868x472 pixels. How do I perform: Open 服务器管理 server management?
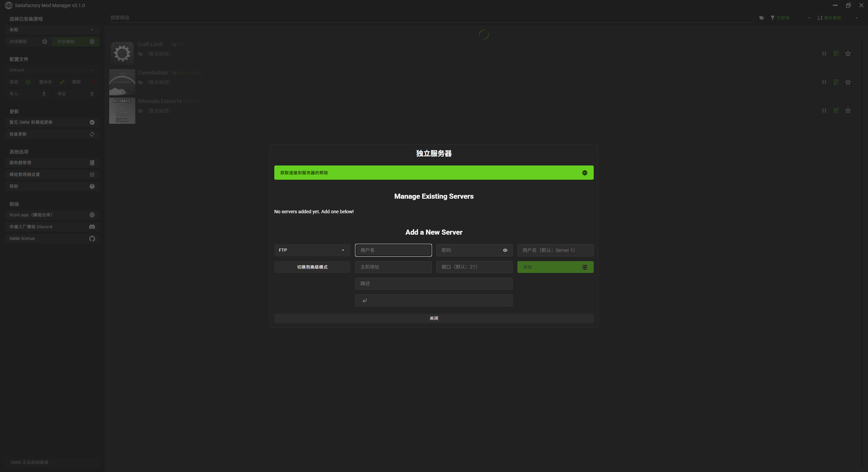click(52, 163)
